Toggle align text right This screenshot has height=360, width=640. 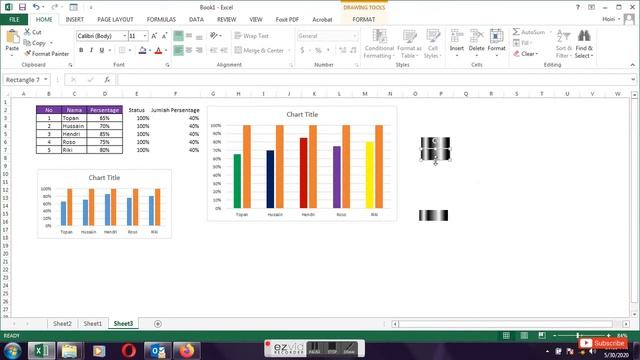[199, 50]
